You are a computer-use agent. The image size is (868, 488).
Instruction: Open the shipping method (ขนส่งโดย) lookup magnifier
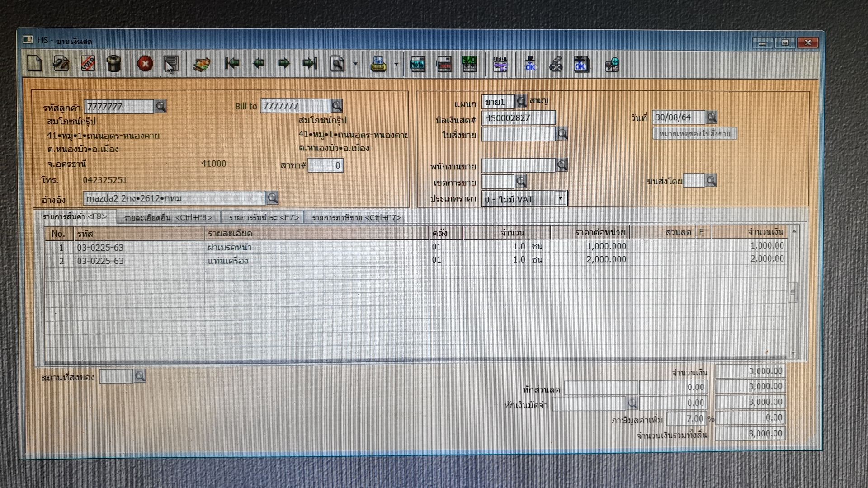pos(711,181)
